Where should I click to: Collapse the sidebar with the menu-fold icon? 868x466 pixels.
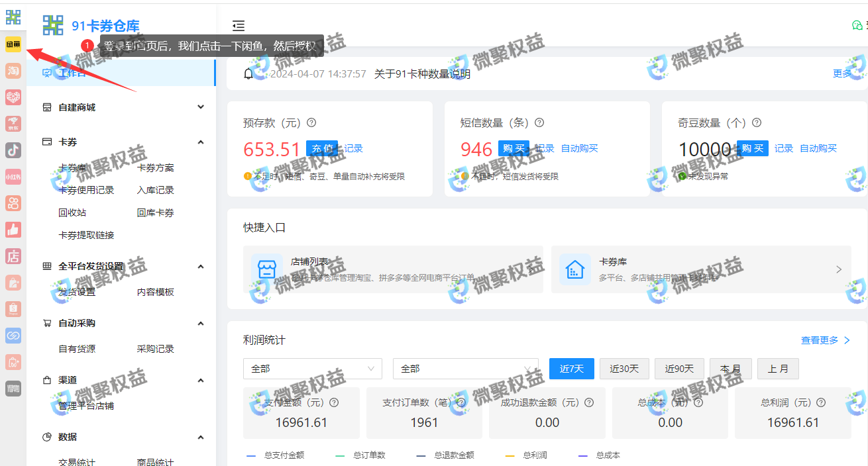239,26
